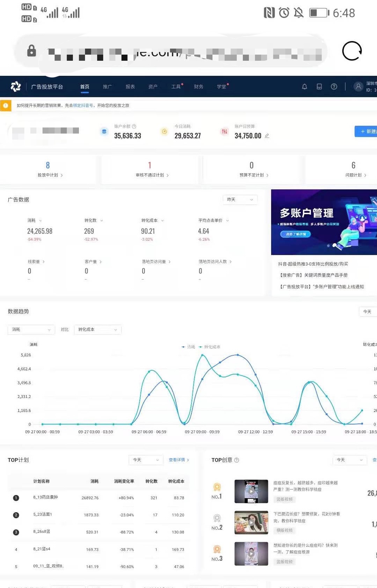Click the account balance info icon
The height and width of the screenshot is (588, 377).
click(x=134, y=126)
